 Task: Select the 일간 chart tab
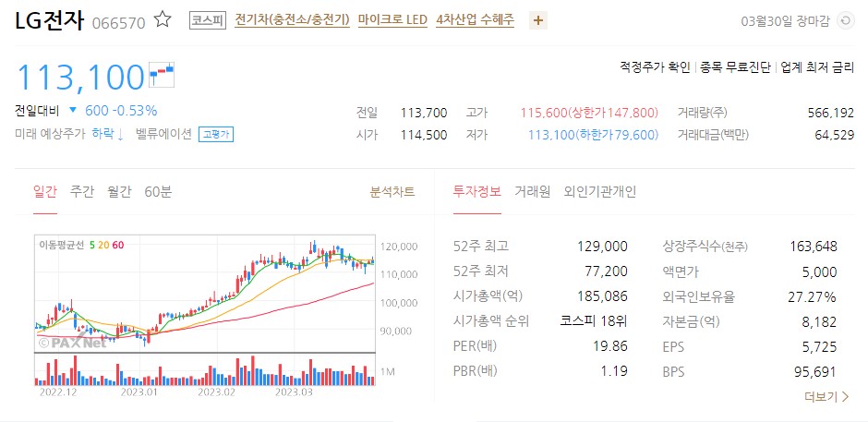45,192
